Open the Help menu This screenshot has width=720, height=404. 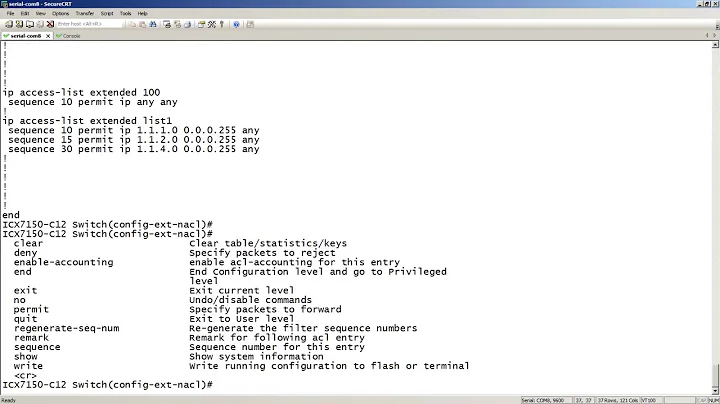[x=142, y=13]
